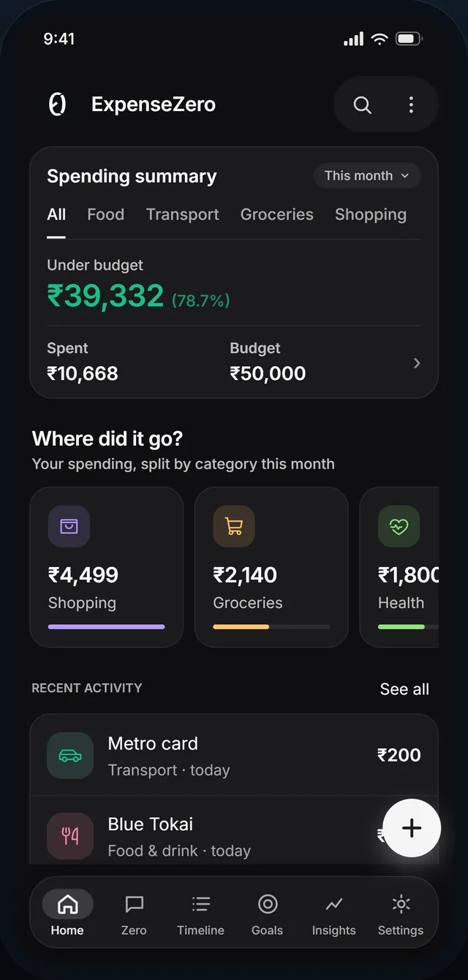
Task: Open search with the magnifier icon
Action: [x=362, y=105]
